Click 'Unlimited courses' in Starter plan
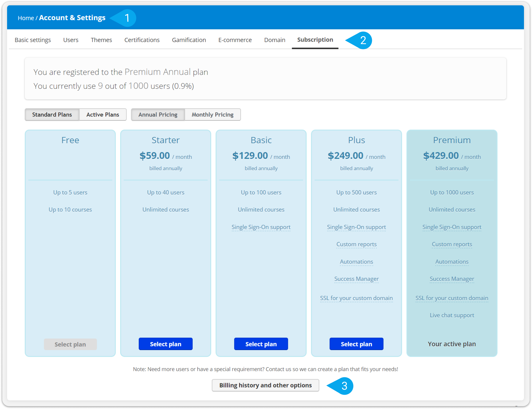532x409 pixels. [166, 210]
